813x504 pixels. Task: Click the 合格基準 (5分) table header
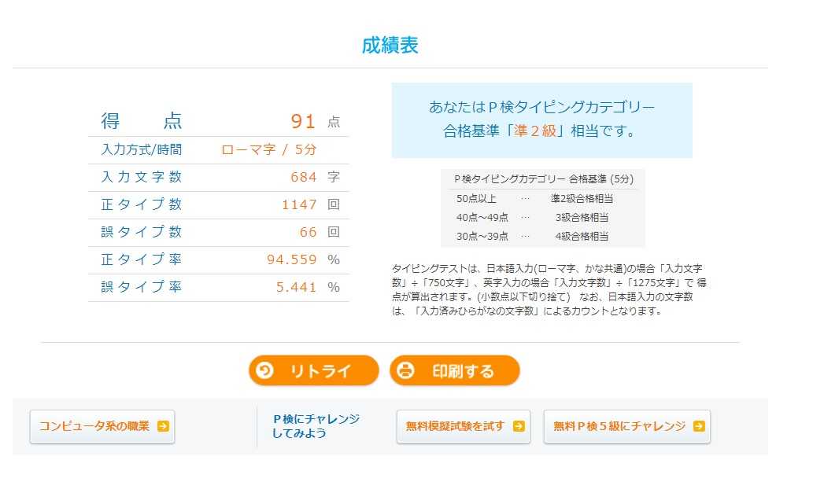coord(601,179)
